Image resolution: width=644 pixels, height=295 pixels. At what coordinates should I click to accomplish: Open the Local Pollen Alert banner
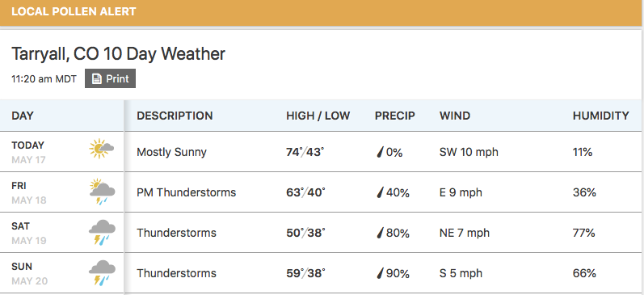(322, 12)
